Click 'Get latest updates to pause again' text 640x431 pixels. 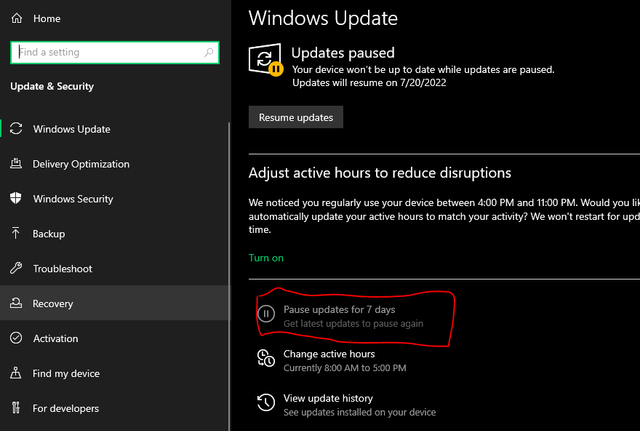(353, 324)
